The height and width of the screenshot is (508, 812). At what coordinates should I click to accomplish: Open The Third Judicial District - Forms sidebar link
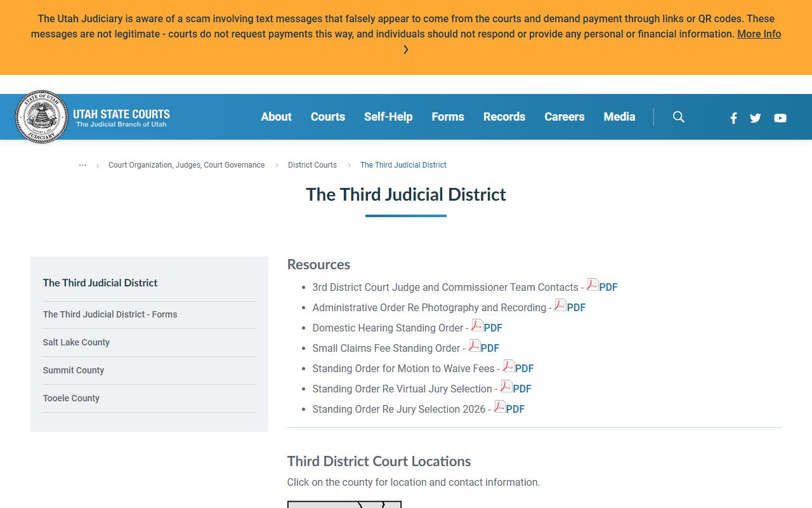tap(110, 314)
